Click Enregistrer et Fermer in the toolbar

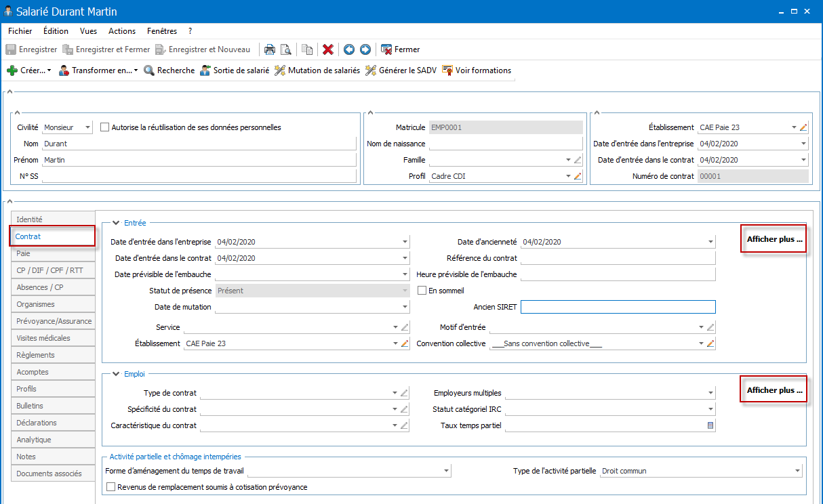pyautogui.click(x=106, y=49)
